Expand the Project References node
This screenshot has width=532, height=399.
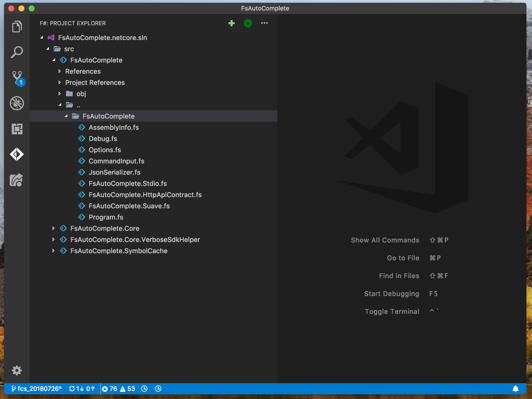pos(60,83)
